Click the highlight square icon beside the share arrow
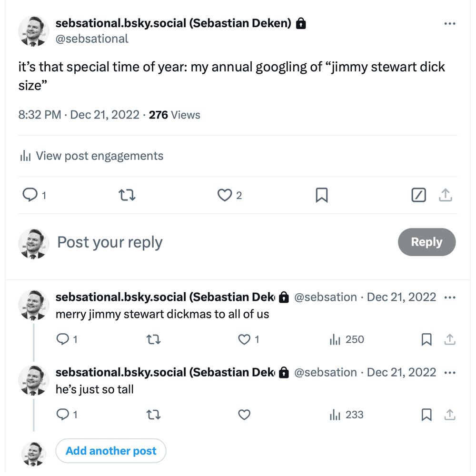 tap(418, 195)
